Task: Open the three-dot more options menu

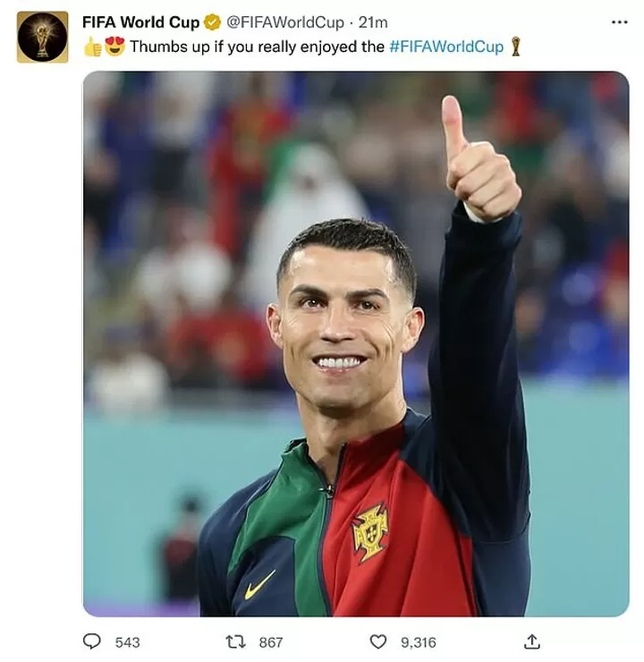Action: pyautogui.click(x=619, y=22)
